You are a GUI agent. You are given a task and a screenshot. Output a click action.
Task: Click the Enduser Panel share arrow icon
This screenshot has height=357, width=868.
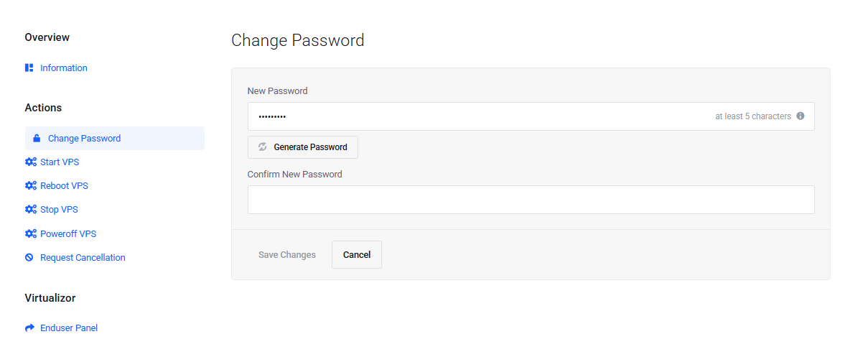click(x=29, y=328)
